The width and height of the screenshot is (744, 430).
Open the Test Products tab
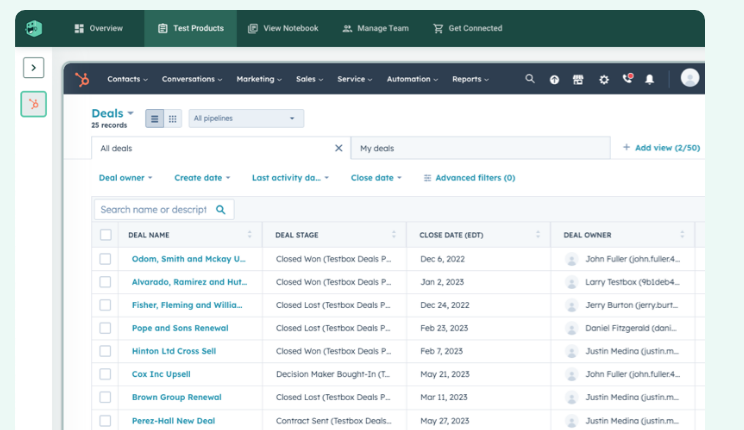pos(190,28)
